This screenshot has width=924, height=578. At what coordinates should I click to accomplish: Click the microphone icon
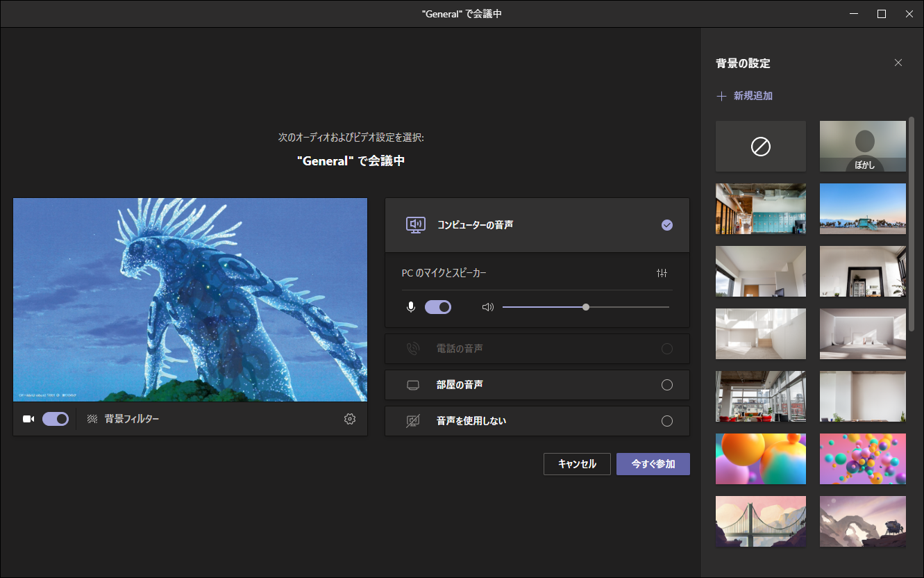pos(411,307)
